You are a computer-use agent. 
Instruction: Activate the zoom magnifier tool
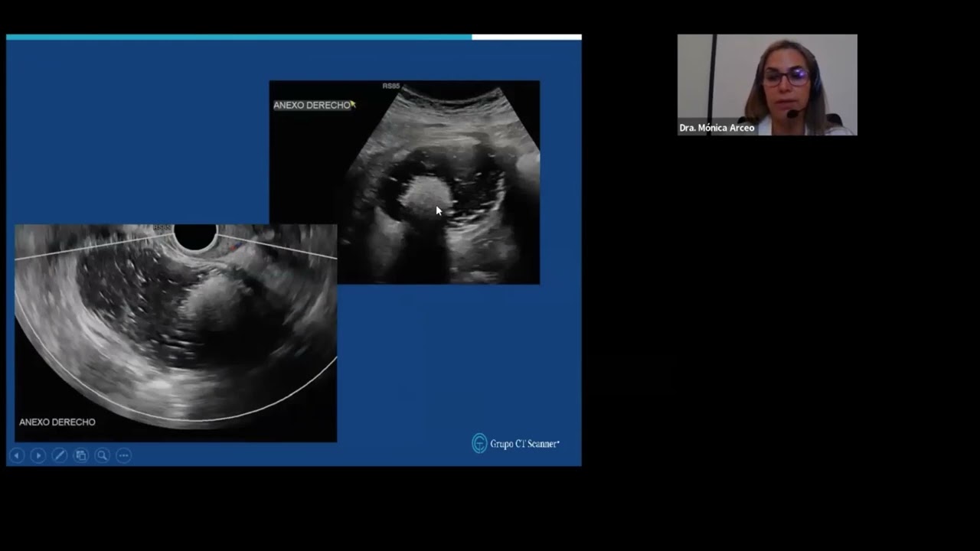point(103,455)
